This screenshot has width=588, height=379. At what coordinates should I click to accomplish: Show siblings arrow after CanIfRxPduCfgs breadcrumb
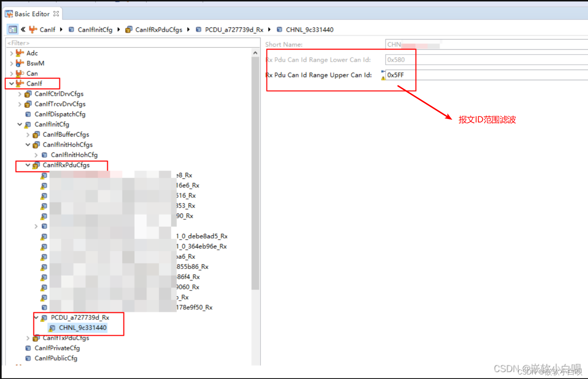(x=188, y=29)
